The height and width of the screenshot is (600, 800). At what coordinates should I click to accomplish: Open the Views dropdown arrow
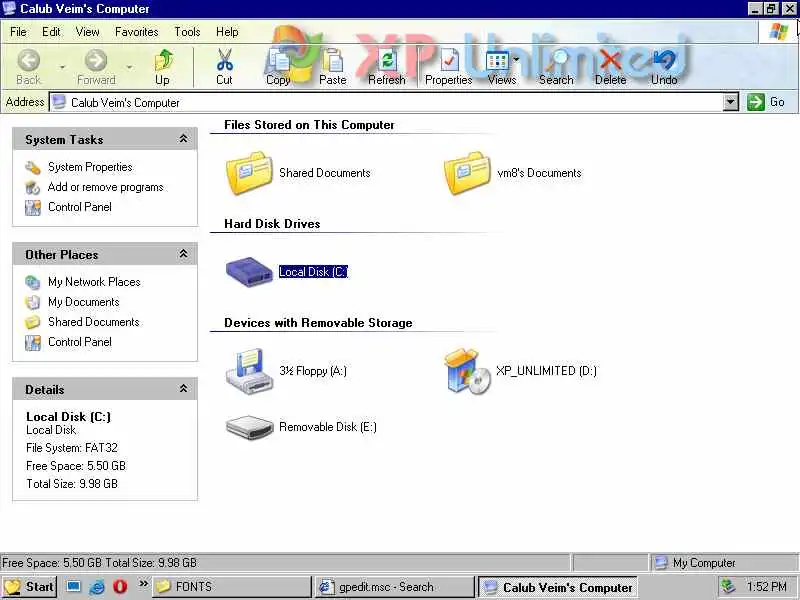[x=516, y=60]
